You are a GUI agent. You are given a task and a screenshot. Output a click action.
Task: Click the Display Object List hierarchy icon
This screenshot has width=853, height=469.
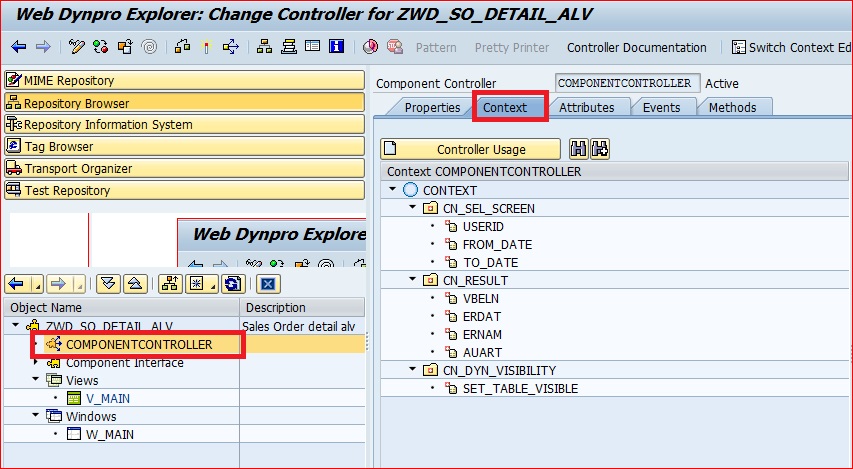pos(264,47)
